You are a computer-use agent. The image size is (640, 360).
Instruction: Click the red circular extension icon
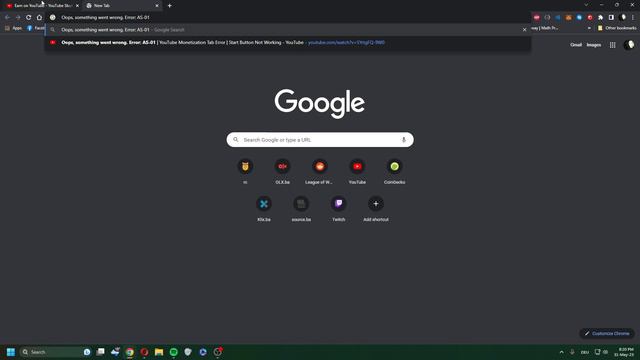[x=590, y=18]
